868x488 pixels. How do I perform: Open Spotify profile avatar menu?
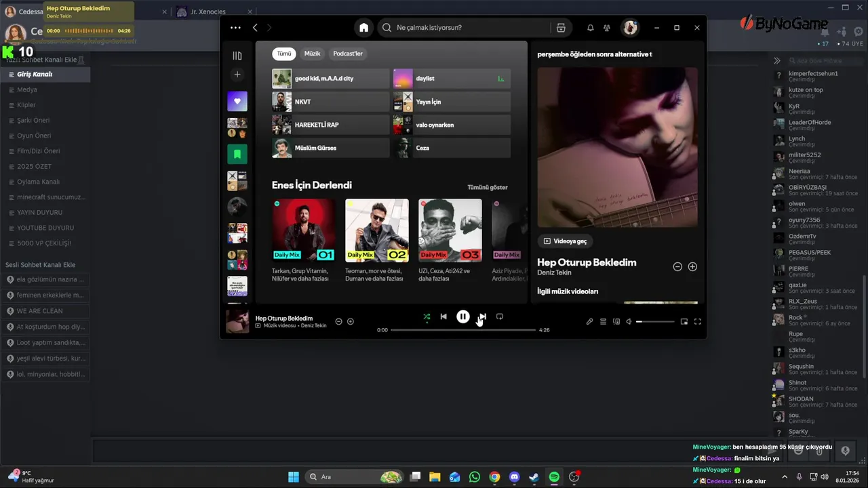(631, 28)
